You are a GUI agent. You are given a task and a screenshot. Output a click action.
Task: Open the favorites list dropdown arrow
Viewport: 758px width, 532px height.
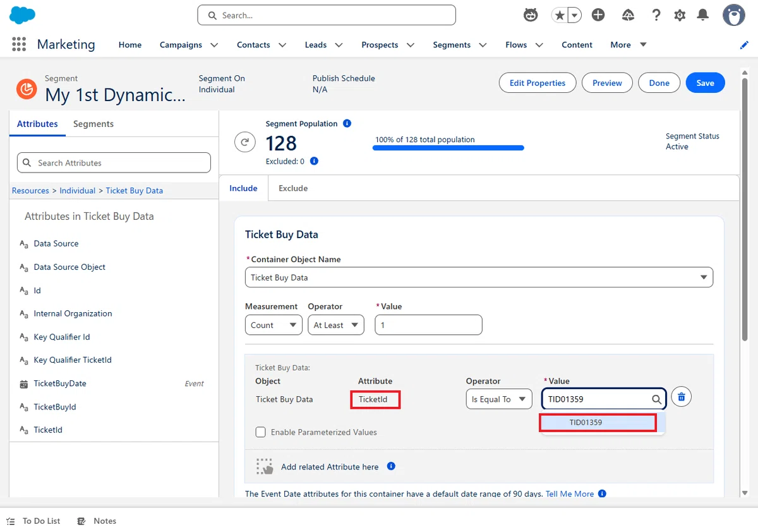pyautogui.click(x=575, y=15)
